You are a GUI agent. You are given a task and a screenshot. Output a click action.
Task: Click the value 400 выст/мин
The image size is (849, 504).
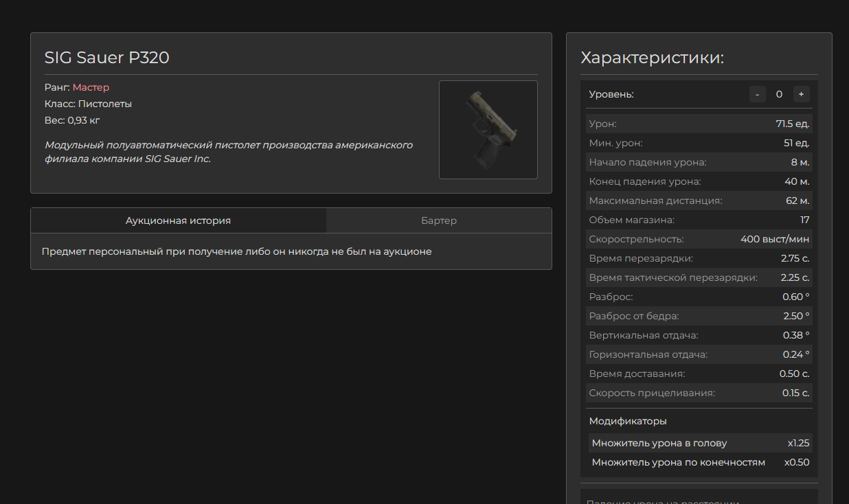point(775,239)
